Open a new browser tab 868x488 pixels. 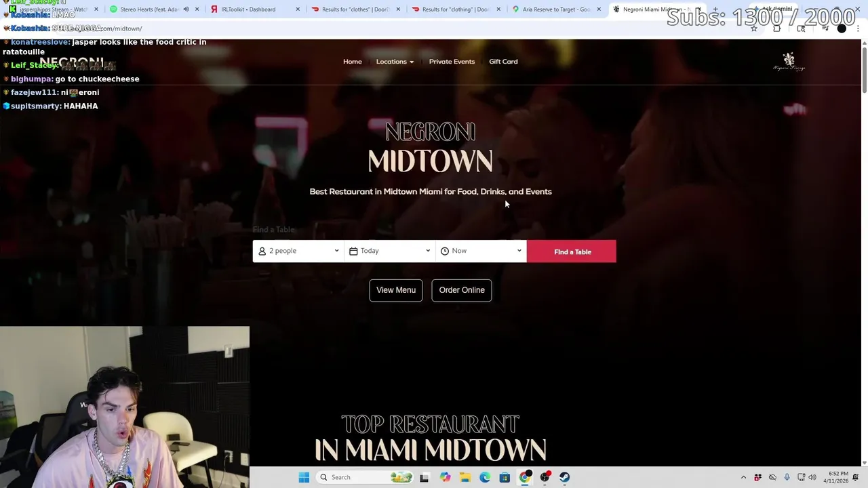(x=715, y=9)
